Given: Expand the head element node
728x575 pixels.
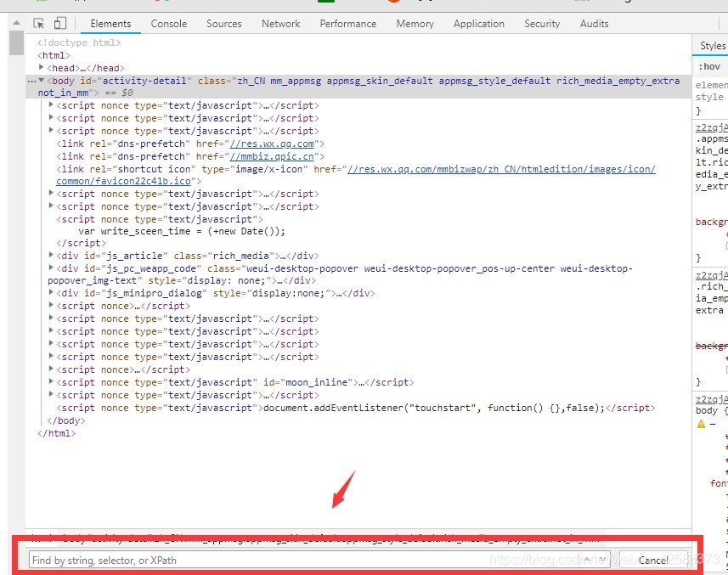Looking at the screenshot, I should click(42, 68).
